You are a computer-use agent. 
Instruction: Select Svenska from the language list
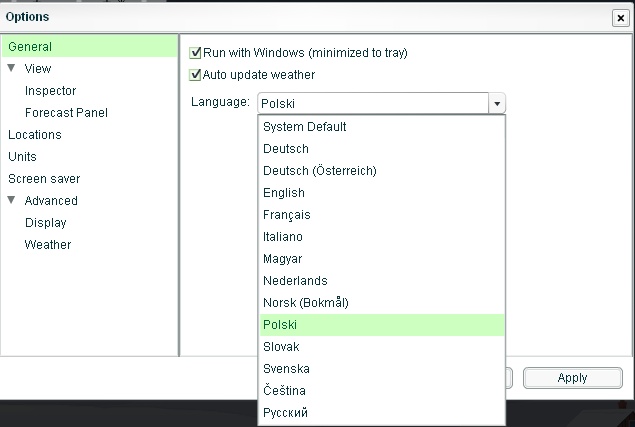[382, 369]
